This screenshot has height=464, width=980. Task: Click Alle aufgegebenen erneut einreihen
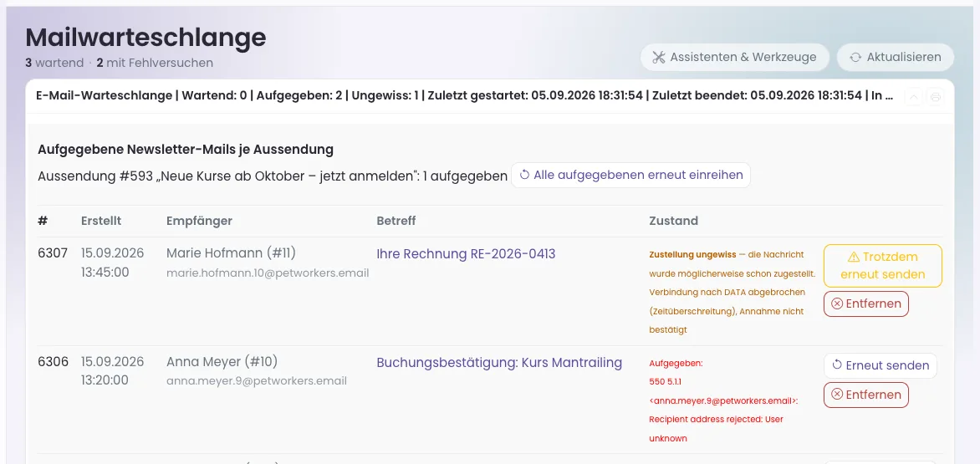(630, 176)
